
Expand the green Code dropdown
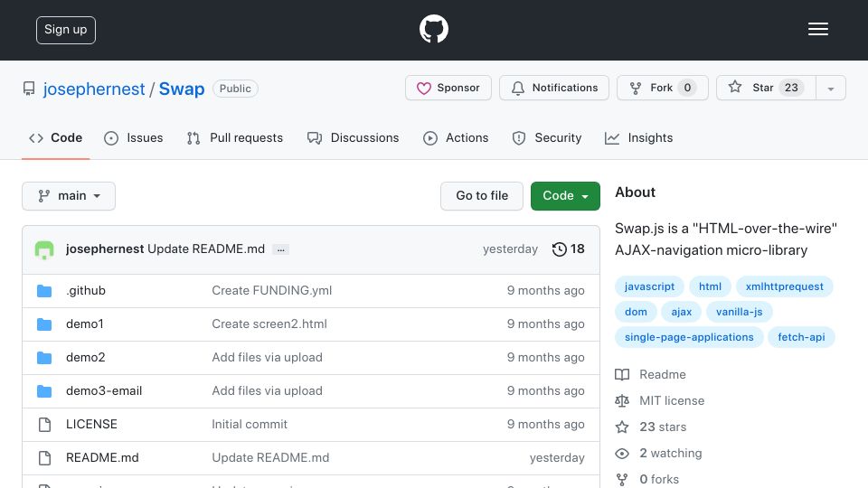(x=565, y=196)
